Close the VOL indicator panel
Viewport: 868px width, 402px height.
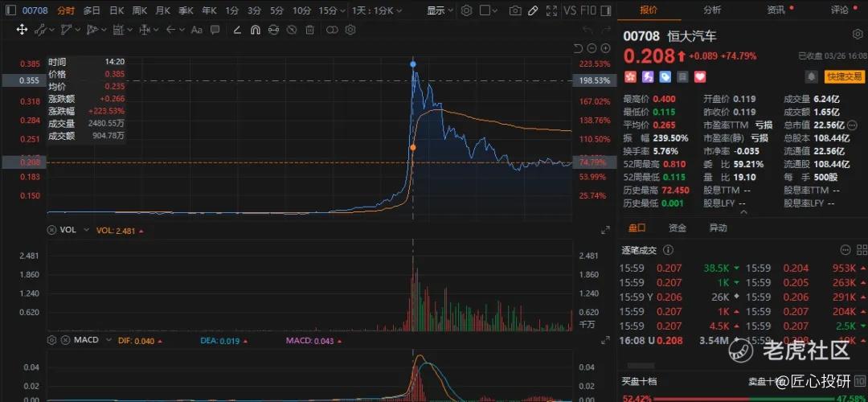point(52,229)
